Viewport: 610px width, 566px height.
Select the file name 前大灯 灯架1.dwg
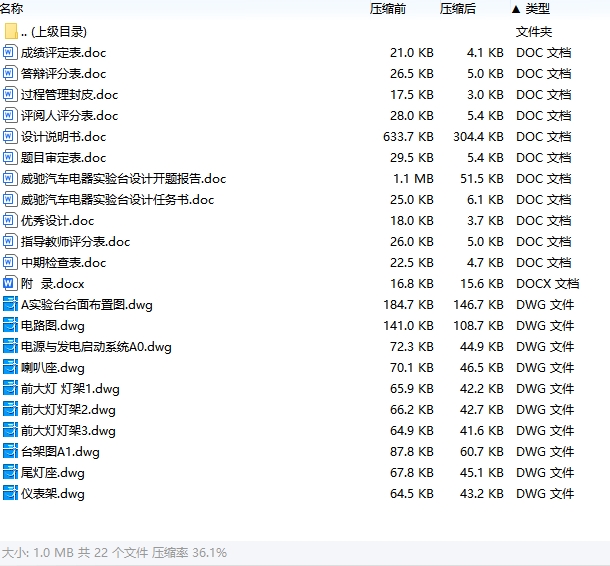(70, 389)
